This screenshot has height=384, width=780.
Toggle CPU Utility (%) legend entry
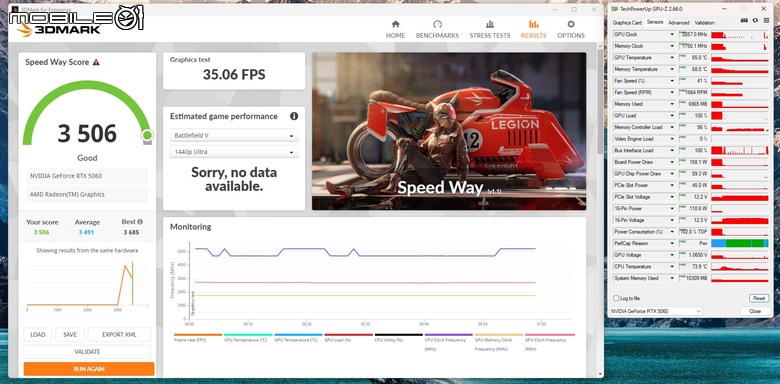(398, 338)
